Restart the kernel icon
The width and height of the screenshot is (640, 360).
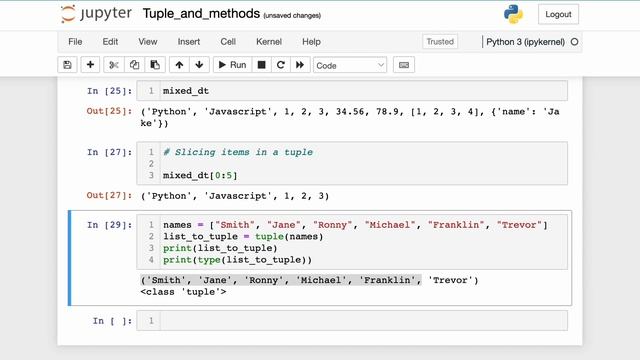pyautogui.click(x=280, y=65)
